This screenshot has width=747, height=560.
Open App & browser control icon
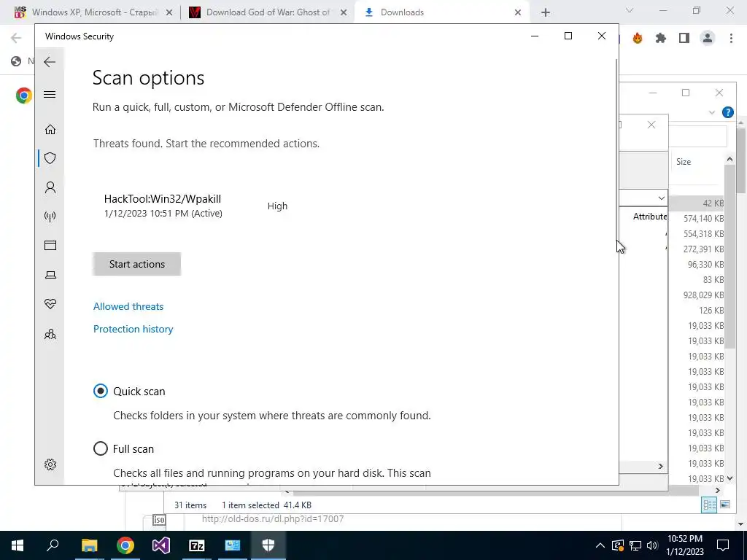(50, 245)
